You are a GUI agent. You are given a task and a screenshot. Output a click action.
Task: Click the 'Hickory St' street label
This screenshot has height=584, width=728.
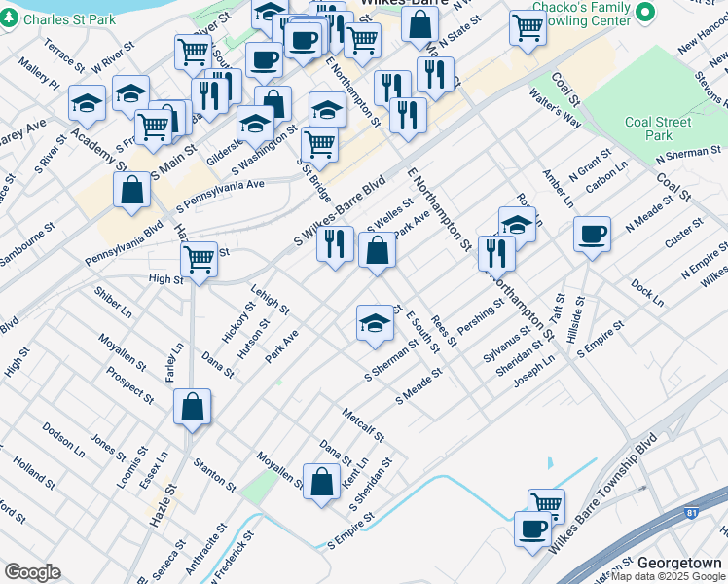[238, 322]
